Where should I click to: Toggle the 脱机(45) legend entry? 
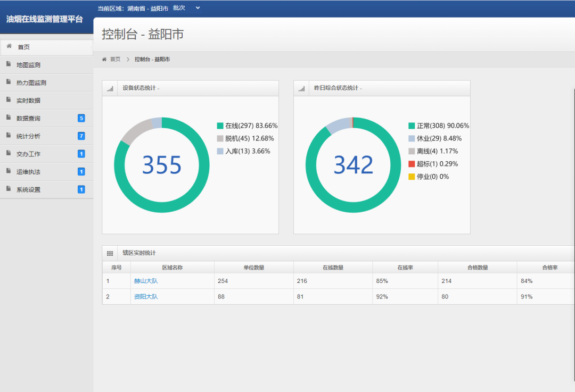tap(245, 138)
